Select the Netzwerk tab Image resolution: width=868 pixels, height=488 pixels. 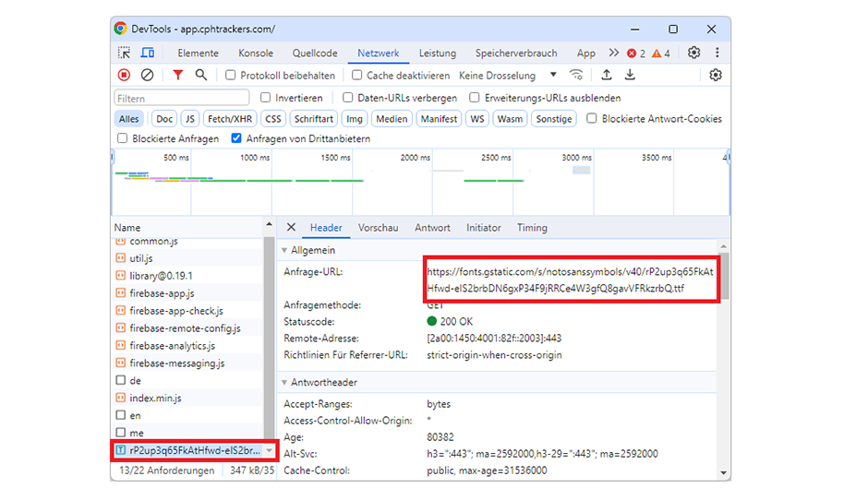point(378,54)
